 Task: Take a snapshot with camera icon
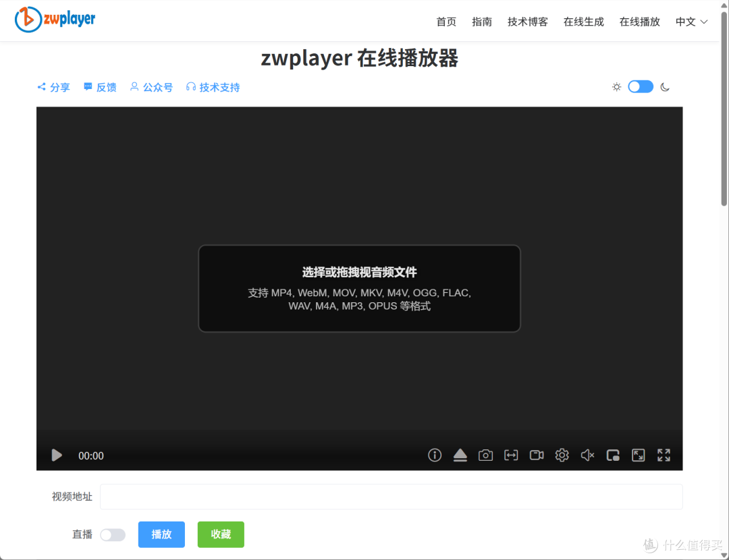485,455
